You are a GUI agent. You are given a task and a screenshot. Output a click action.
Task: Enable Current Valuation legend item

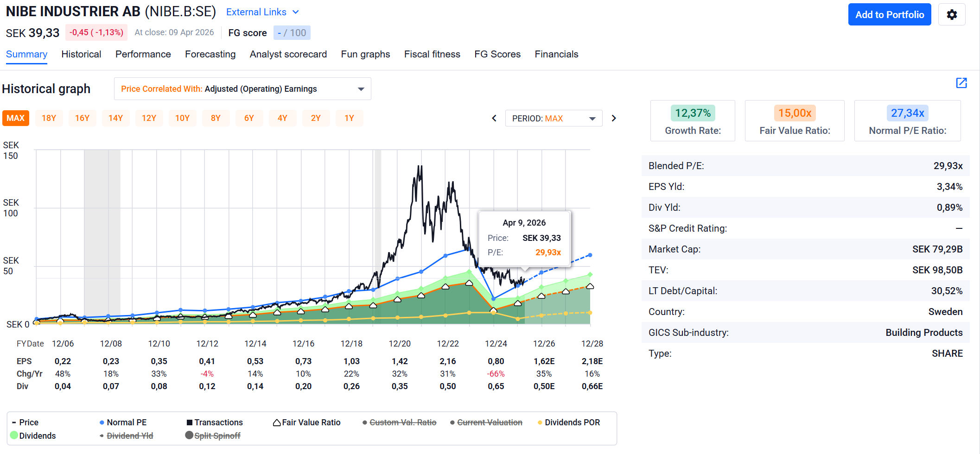click(x=486, y=422)
